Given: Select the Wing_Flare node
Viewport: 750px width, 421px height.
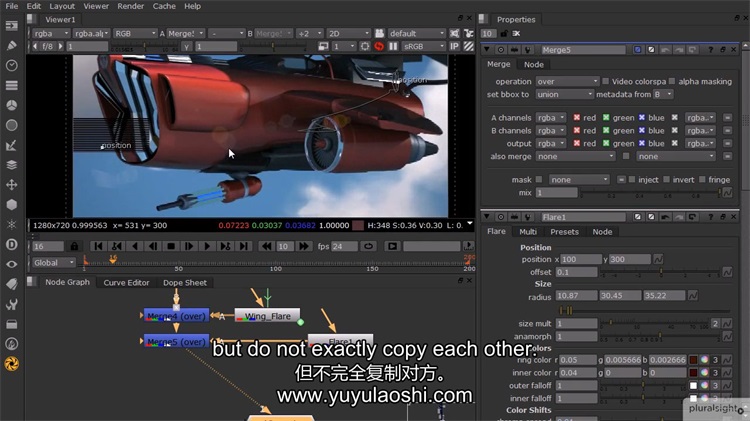Looking at the screenshot, I should [x=267, y=316].
